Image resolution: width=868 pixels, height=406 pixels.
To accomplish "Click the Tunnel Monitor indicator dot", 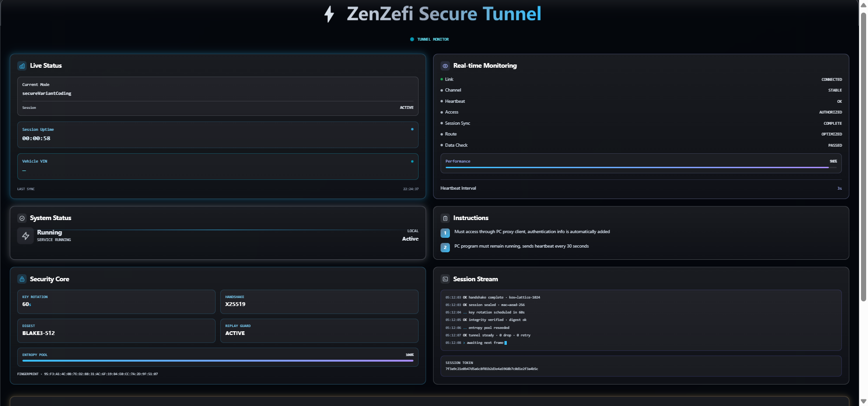I will click(x=412, y=39).
